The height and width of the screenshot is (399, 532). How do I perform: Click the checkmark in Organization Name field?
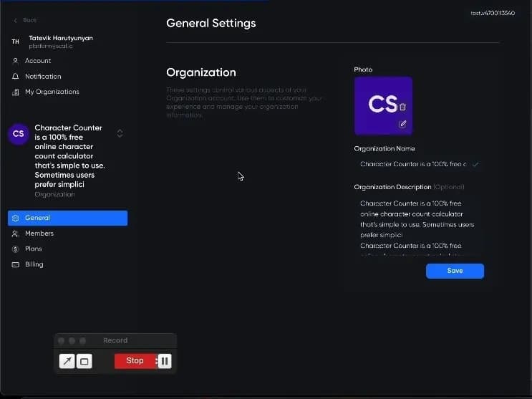click(x=475, y=164)
